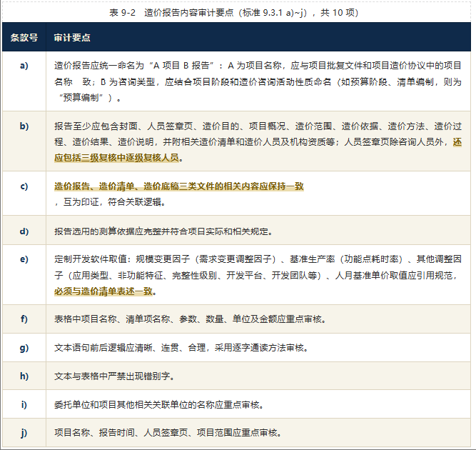Click the text '造价报告应统一命名为' in row a)
The image size is (476, 450).
[x=98, y=66]
